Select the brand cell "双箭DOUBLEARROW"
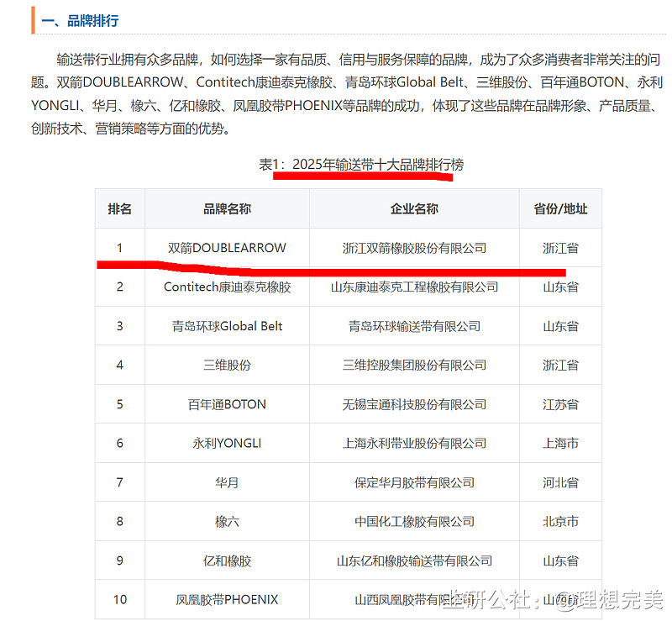Image resolution: width=672 pixels, height=621 pixels. click(227, 248)
